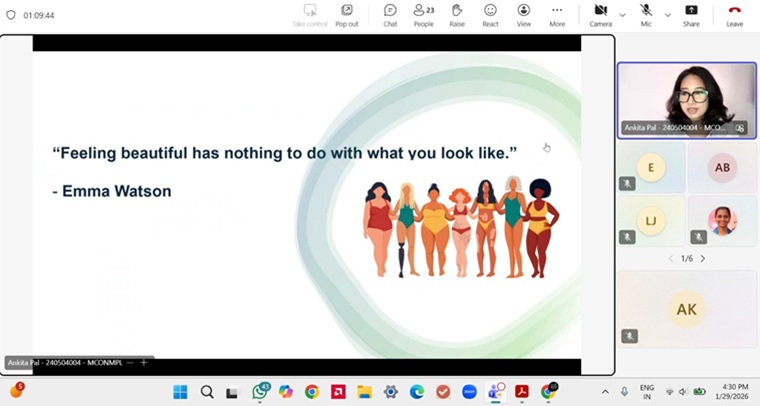The height and width of the screenshot is (406, 760).
Task: Open the View layout menu
Action: click(524, 14)
